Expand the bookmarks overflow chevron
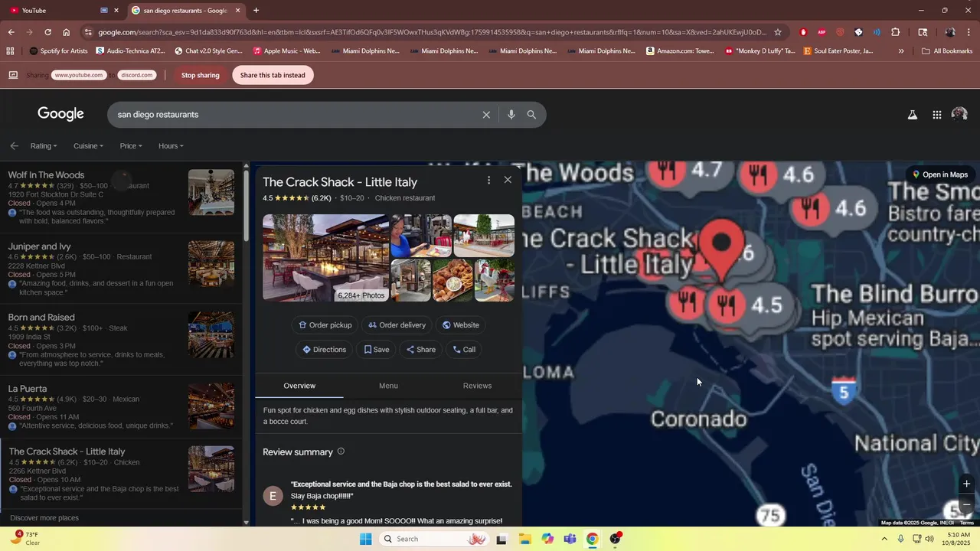The image size is (980, 551). pyautogui.click(x=901, y=51)
